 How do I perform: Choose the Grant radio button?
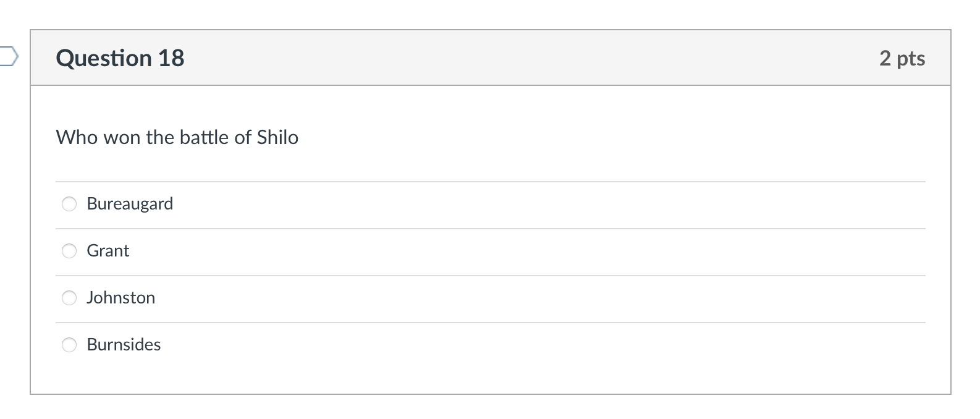coord(69,251)
